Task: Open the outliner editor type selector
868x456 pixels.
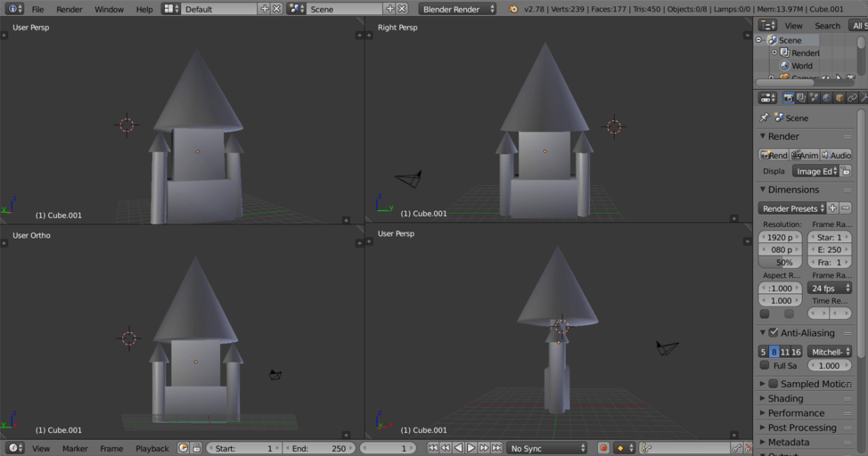Action: (x=768, y=26)
